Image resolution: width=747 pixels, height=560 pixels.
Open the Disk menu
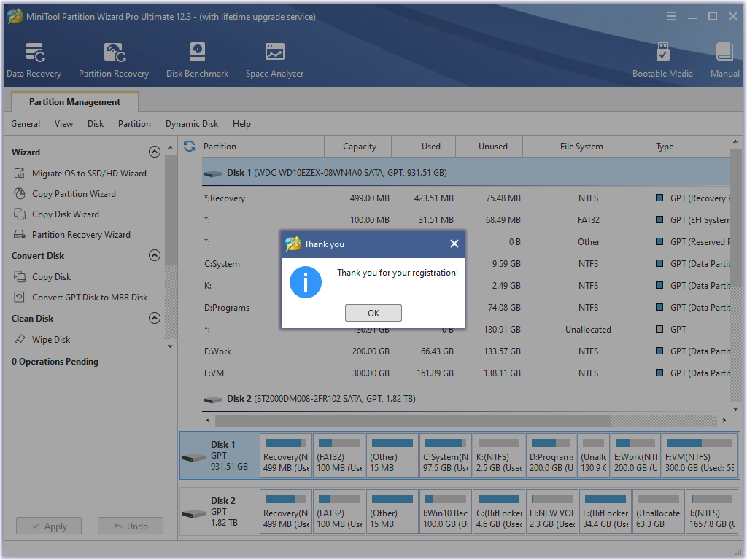(96, 124)
